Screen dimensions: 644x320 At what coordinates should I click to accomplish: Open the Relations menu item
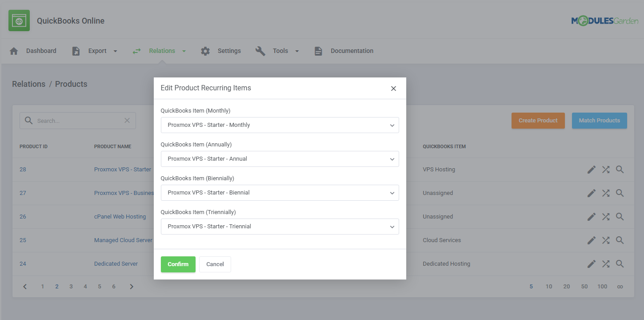coord(162,51)
